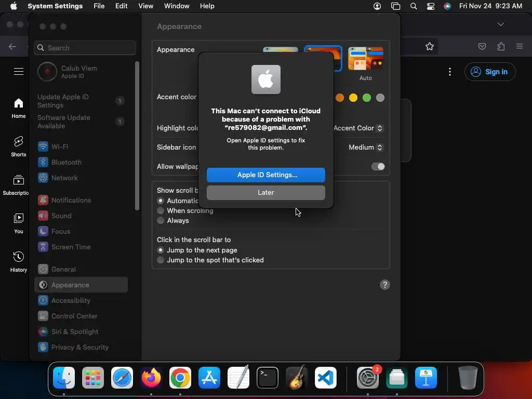Open Trash in the Dock
532x399 pixels.
468,378
